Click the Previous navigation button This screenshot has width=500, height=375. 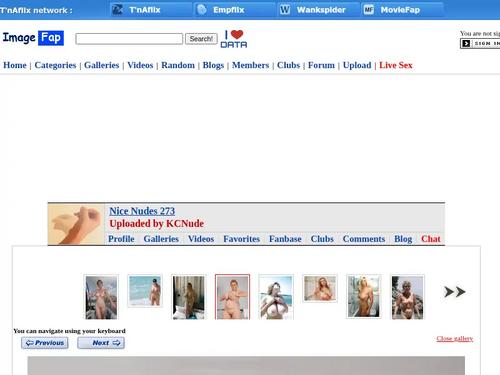tap(45, 343)
